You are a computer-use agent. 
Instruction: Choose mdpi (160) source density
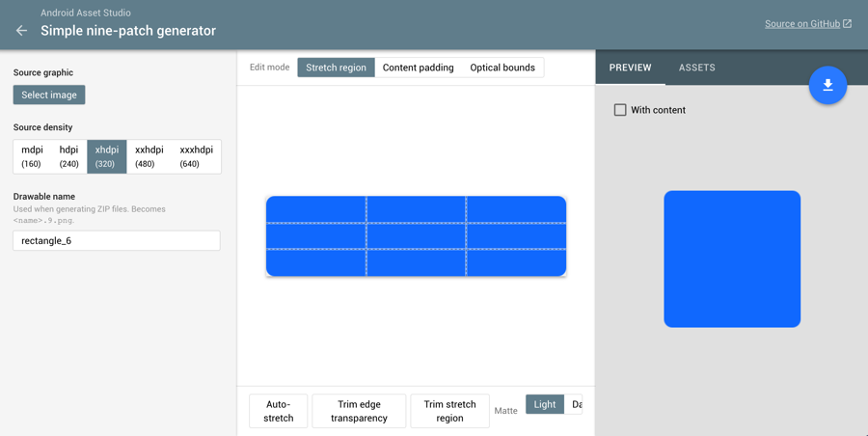click(32, 157)
